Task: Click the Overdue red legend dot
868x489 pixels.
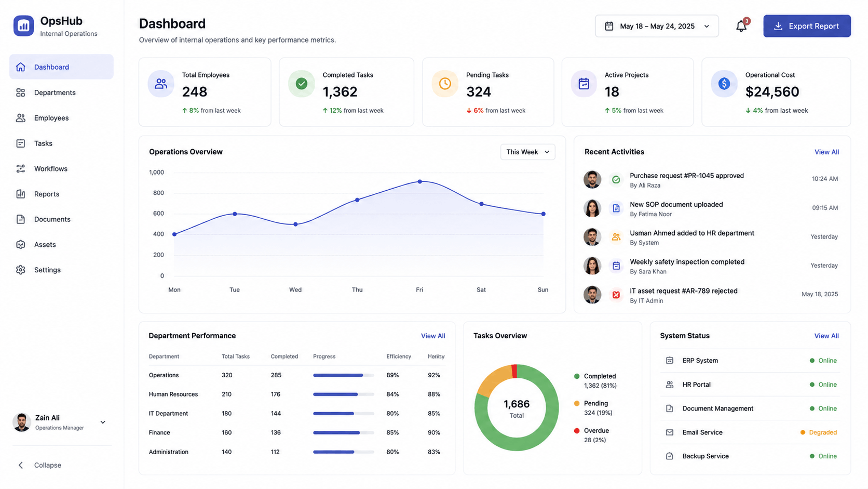Action: [577, 431]
